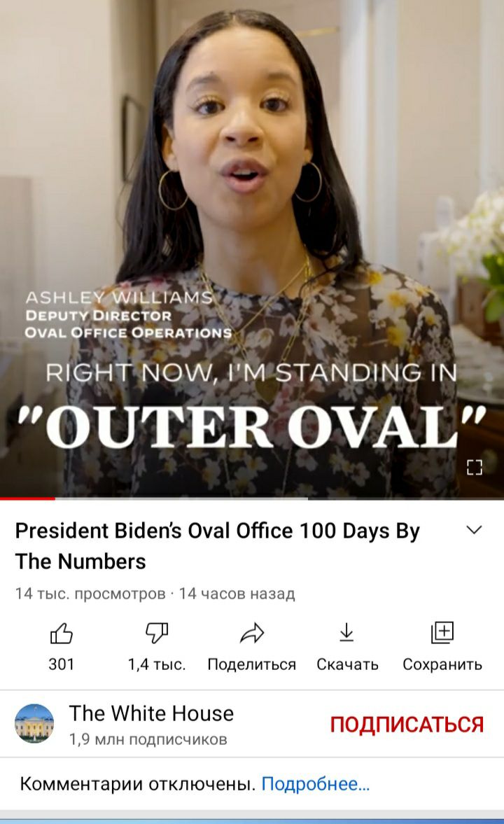This screenshot has height=824, width=504.
Task: Tap the Скачать label
Action: click(347, 665)
